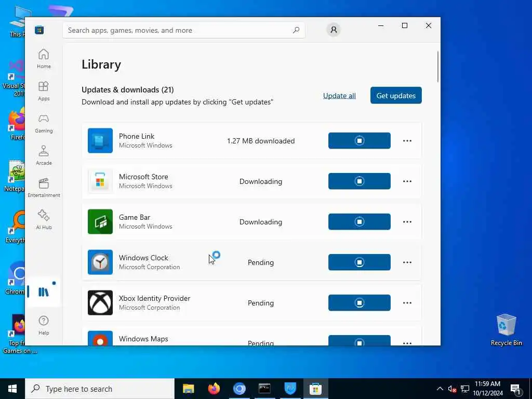Screen dimensions: 532x399
Task: Open the Arcade section
Action: tap(44, 155)
